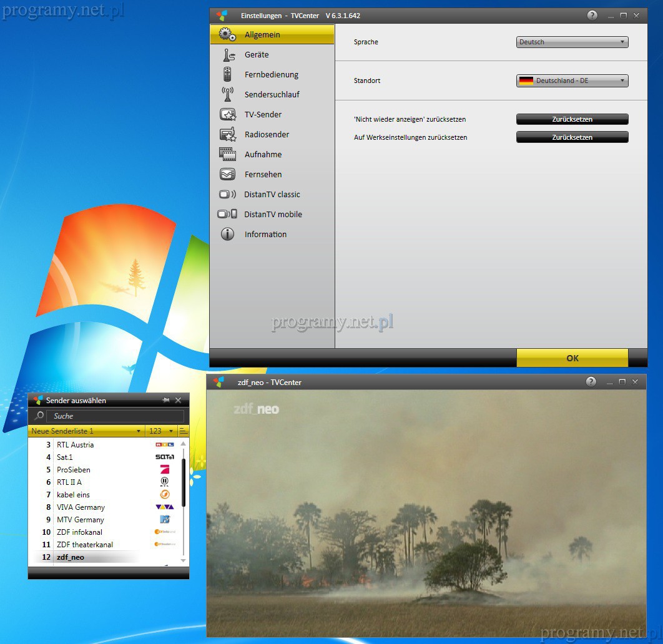Select the Fernbedienung remote control icon
Image resolution: width=663 pixels, height=644 pixels.
(x=227, y=74)
